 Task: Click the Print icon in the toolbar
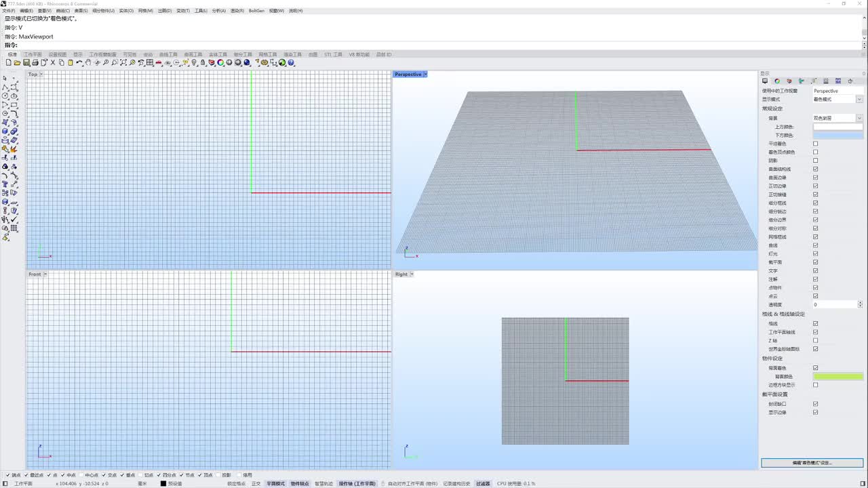[35, 62]
